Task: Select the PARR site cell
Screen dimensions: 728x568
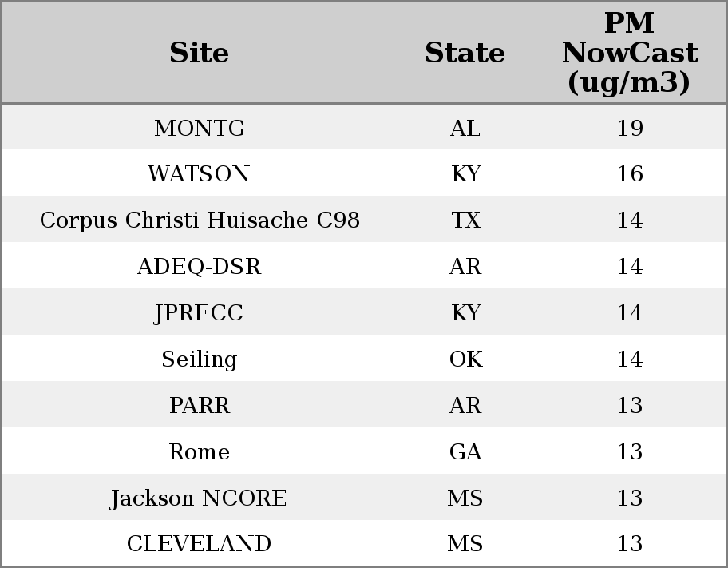Action: click(200, 405)
